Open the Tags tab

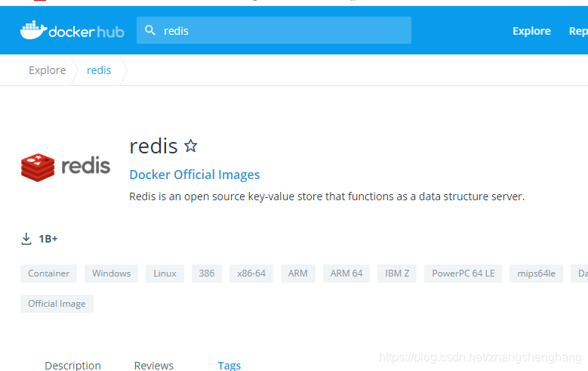(x=229, y=366)
